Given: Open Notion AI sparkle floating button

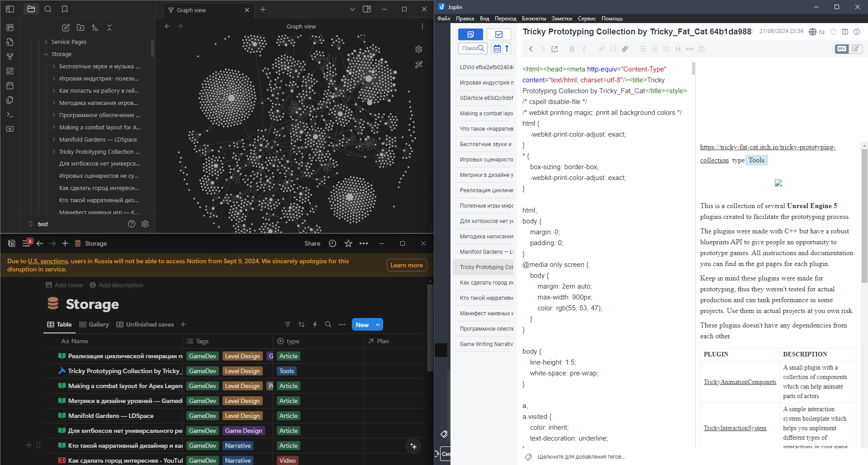Looking at the screenshot, I should (x=413, y=446).
